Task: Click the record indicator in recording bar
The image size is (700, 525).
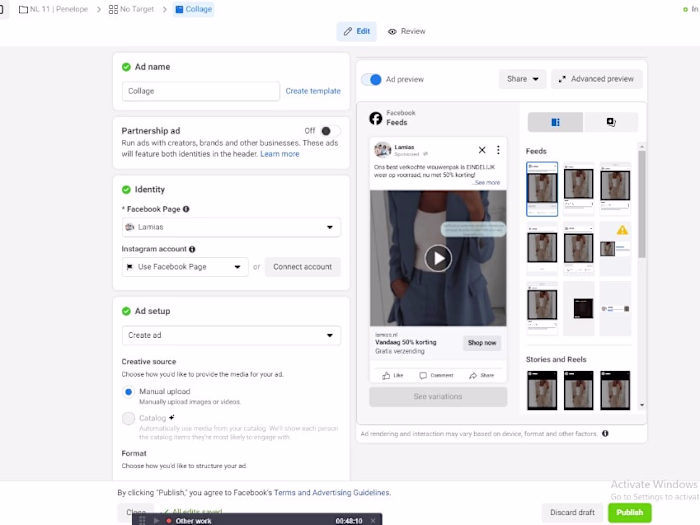Action: (x=169, y=521)
